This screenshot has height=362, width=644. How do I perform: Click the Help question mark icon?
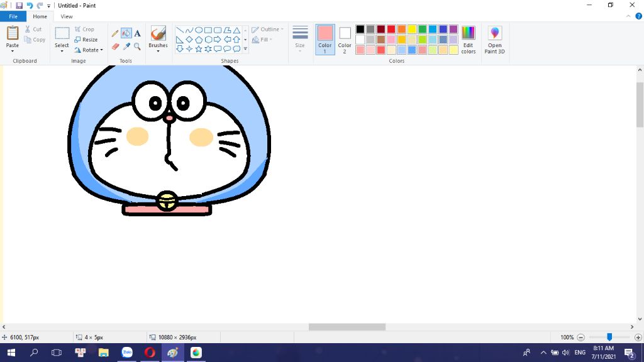[639, 16]
